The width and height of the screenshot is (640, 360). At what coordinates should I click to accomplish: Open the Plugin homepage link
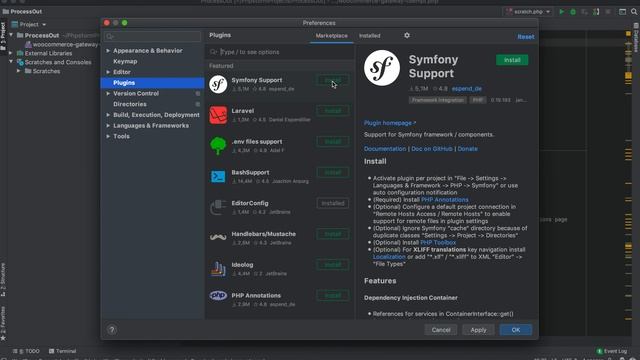click(390, 123)
